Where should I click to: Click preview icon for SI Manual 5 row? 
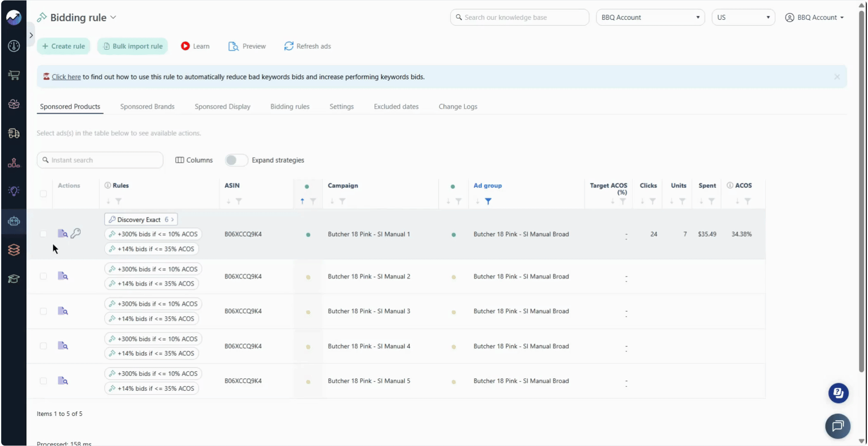(63, 381)
